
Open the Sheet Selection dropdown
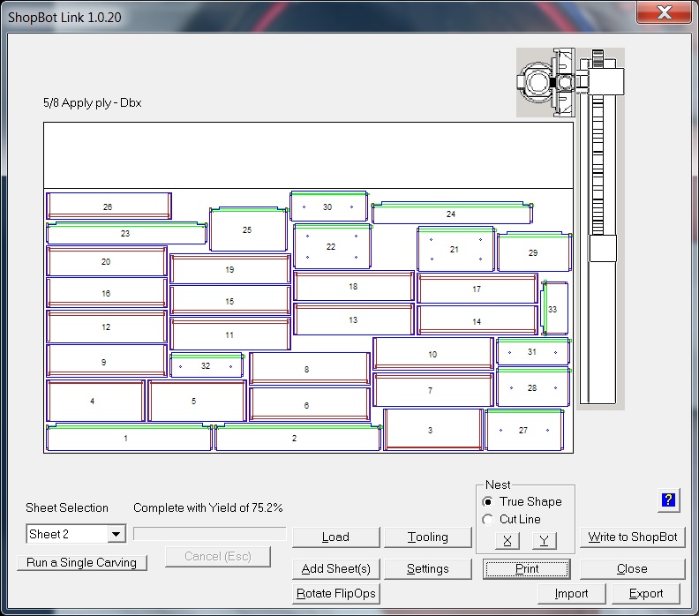click(116, 534)
